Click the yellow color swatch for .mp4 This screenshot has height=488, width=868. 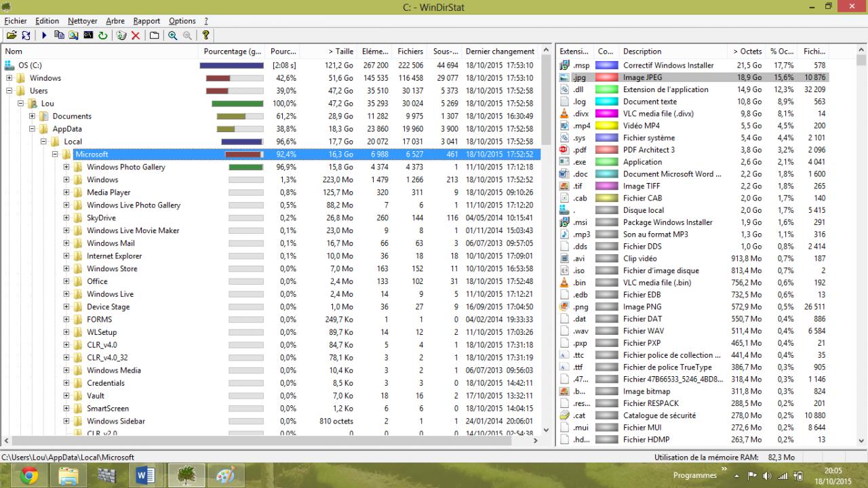click(x=607, y=126)
